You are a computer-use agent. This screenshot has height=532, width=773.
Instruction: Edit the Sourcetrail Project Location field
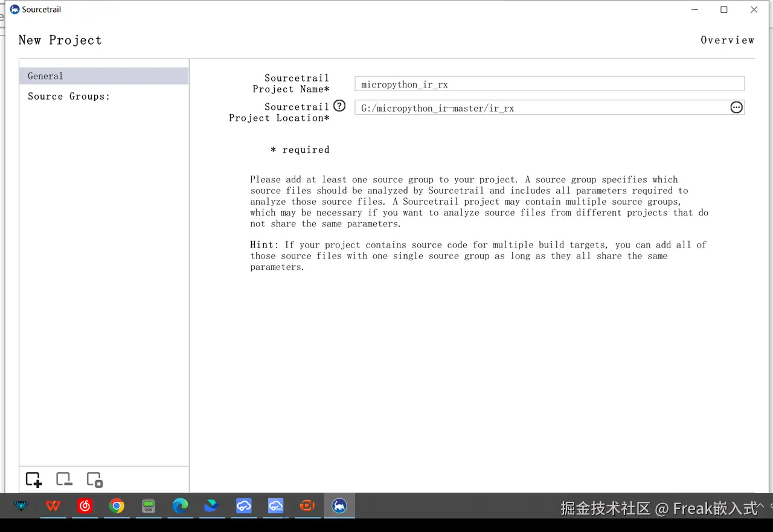point(542,107)
